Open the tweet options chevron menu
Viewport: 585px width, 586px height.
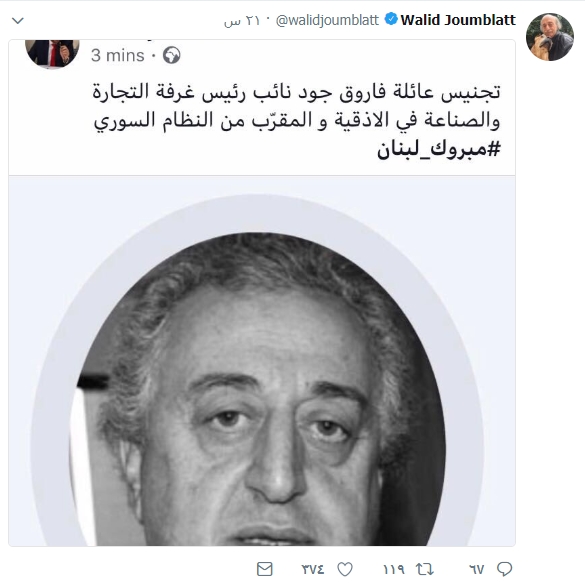pos(18,21)
